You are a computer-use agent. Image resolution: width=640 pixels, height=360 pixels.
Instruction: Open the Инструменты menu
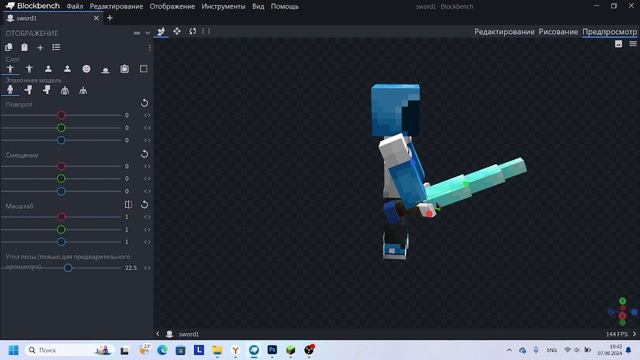tap(223, 7)
